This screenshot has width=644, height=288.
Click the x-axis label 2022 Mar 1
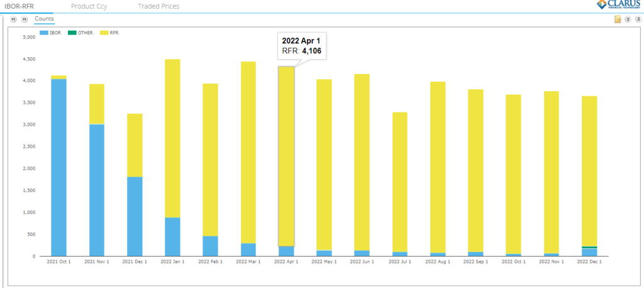pyautogui.click(x=248, y=262)
